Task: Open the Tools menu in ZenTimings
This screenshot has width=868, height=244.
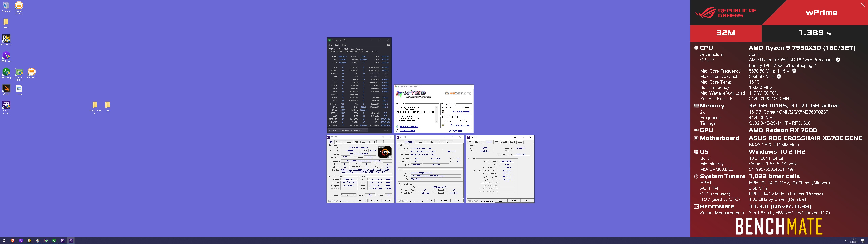Action: [x=337, y=45]
